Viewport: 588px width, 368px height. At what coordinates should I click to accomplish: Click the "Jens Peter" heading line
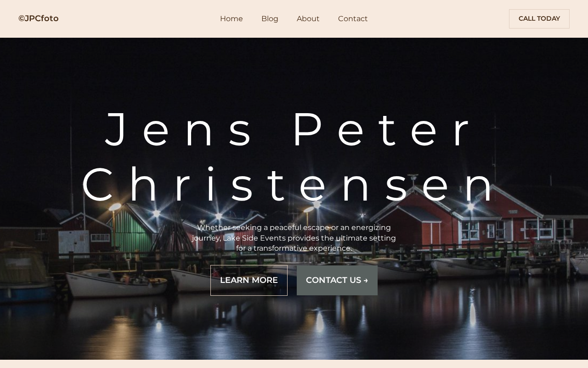coord(289,129)
